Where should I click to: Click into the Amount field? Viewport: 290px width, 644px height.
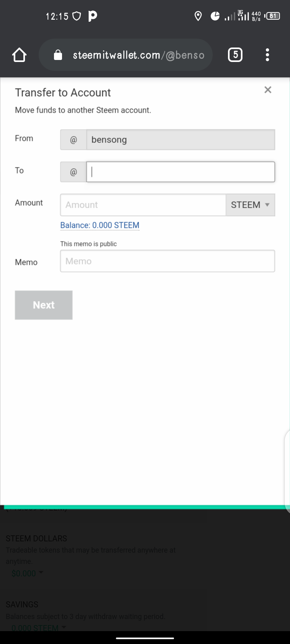pos(143,205)
